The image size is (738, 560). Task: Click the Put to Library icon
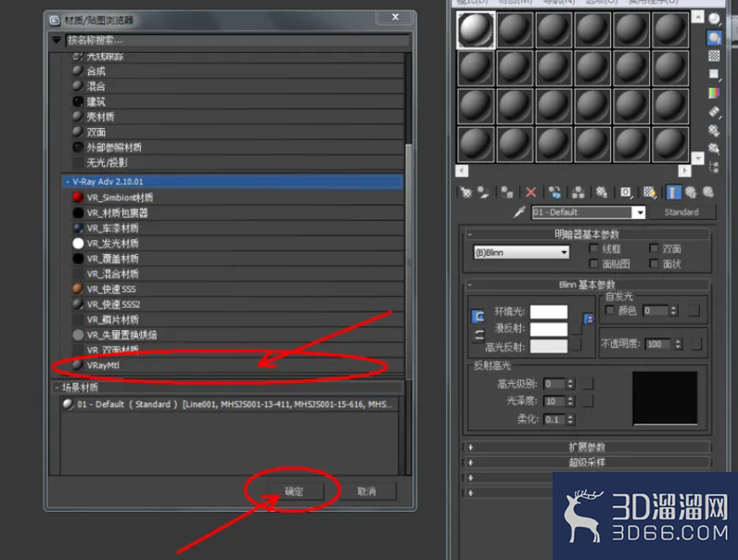[x=602, y=192]
